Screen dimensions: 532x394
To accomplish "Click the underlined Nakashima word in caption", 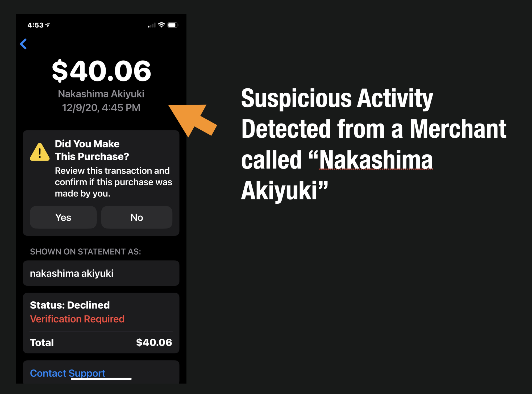I will (376, 160).
